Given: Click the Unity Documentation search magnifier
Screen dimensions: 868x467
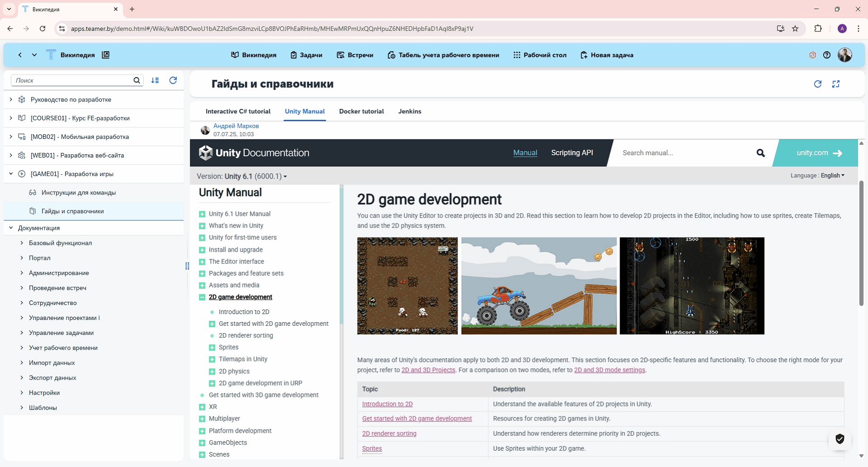Looking at the screenshot, I should 760,153.
